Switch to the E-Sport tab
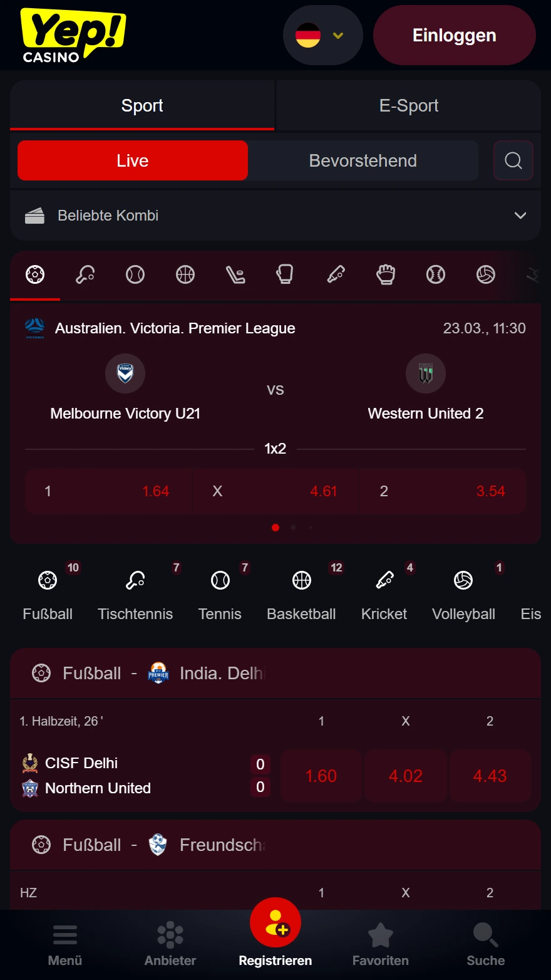The width and height of the screenshot is (551, 980). pyautogui.click(x=408, y=105)
